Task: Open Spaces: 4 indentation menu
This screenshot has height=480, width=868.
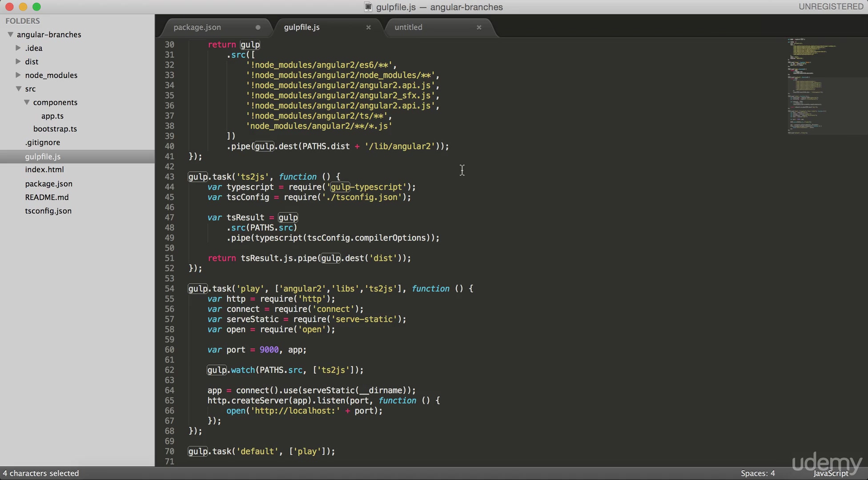Action: [757, 473]
